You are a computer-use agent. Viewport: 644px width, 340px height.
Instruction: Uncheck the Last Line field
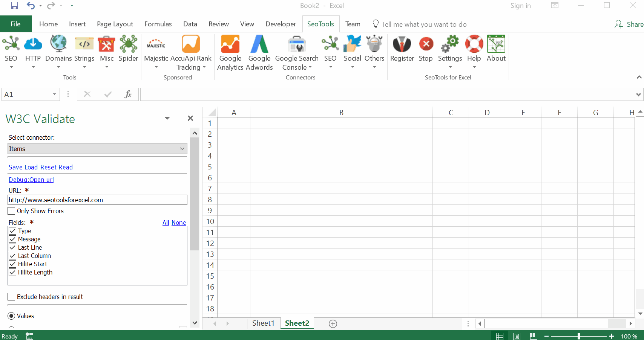tap(12, 247)
